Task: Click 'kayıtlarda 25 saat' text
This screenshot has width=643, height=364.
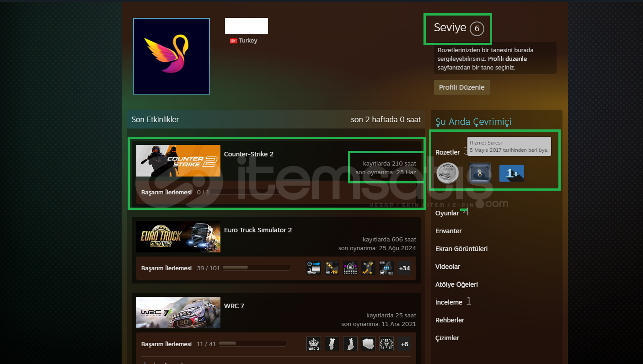Action: [x=391, y=315]
